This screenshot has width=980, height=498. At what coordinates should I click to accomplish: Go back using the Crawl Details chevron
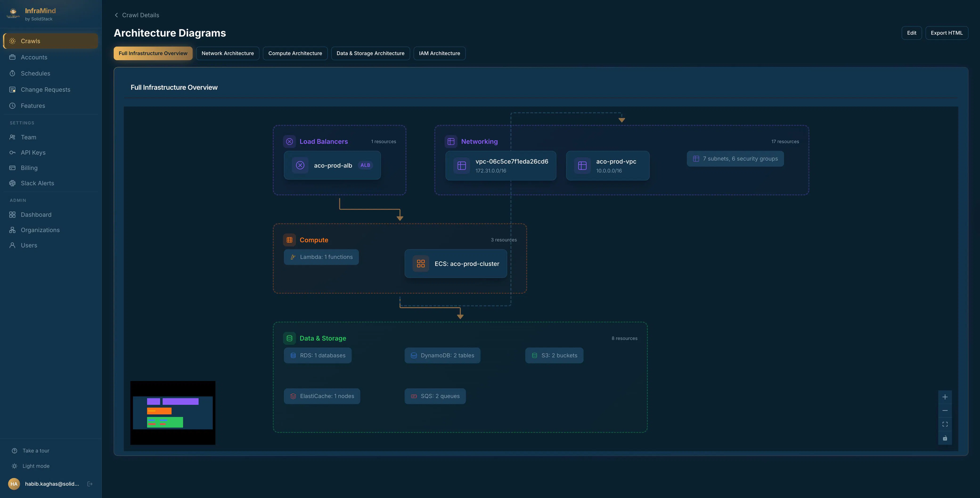(x=116, y=15)
